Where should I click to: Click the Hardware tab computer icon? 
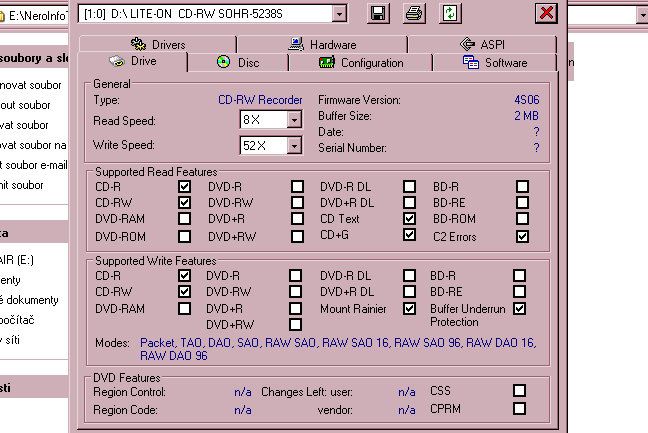coord(296,44)
